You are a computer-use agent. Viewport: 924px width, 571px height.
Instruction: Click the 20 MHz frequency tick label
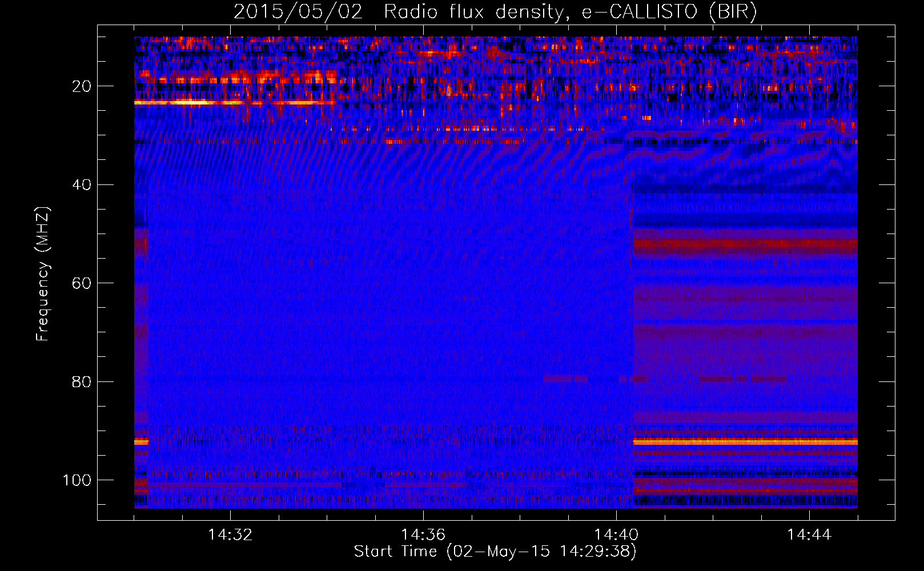click(x=82, y=86)
